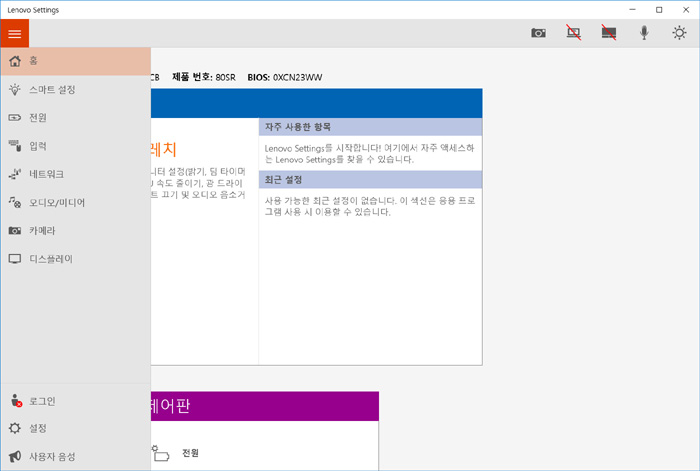Click the gear settings icon in sidebar

15,428
